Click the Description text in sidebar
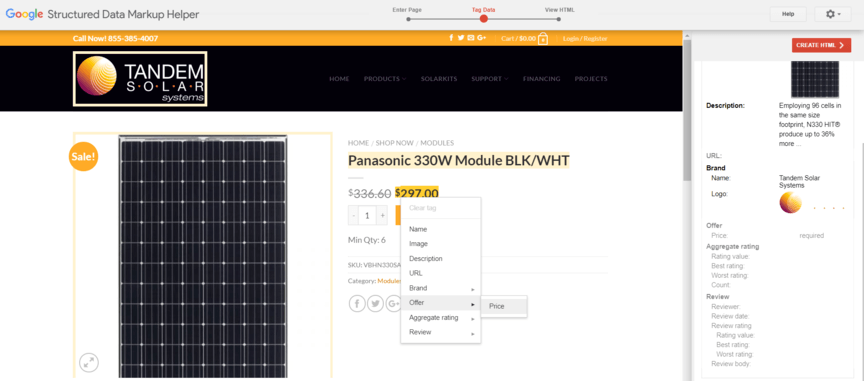 (810, 125)
